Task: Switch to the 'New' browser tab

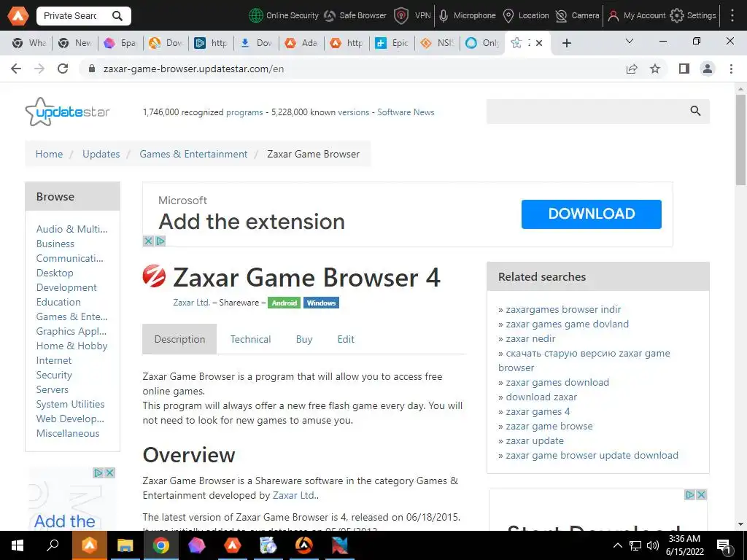Action: pos(75,43)
